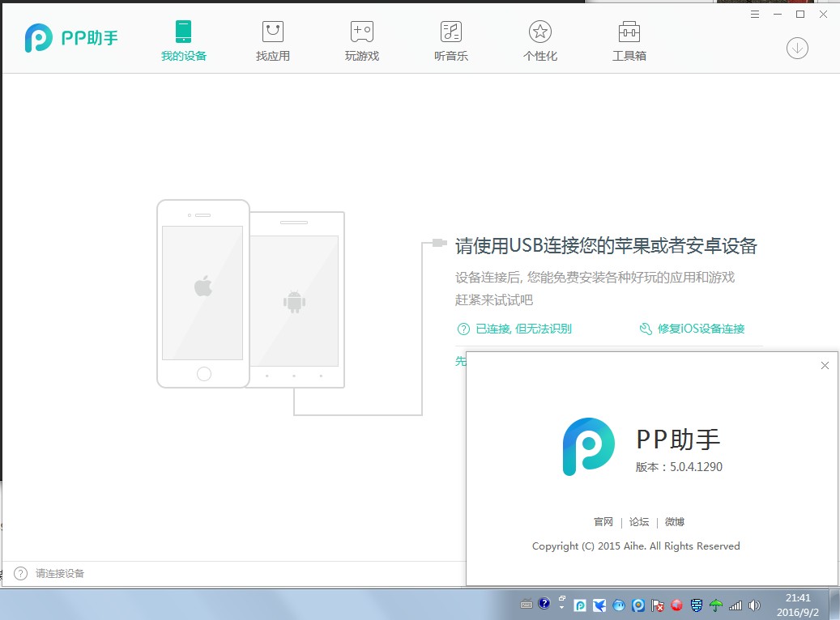Viewport: 840px width, 620px height.
Task: Click the wrench repair icon
Action: point(646,329)
